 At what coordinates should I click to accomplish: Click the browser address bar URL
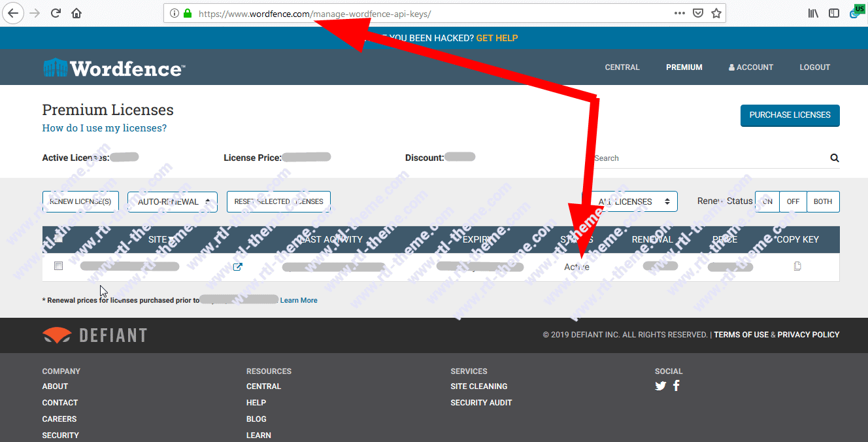pos(314,13)
